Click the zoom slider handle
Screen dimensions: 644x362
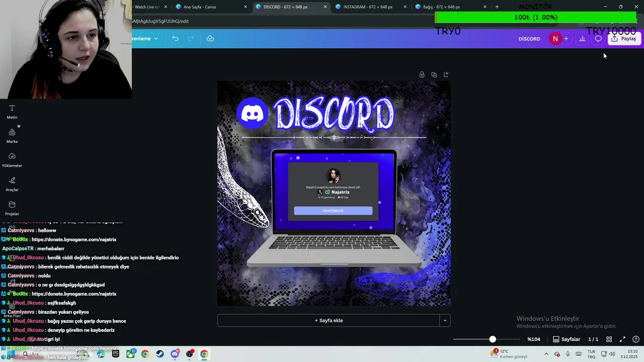point(493,339)
